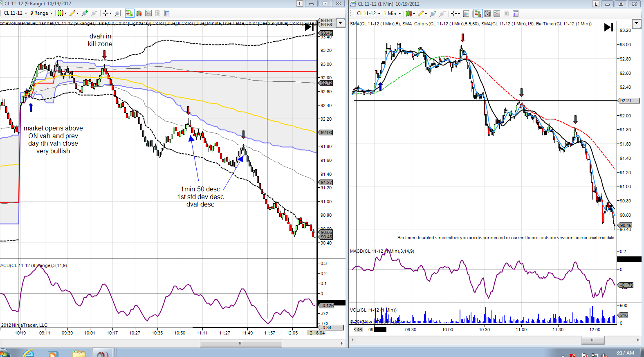This screenshot has width=644, height=357.
Task: Open instrument dropdown CL 11-12 in 1 Min chart
Action: tap(369, 13)
